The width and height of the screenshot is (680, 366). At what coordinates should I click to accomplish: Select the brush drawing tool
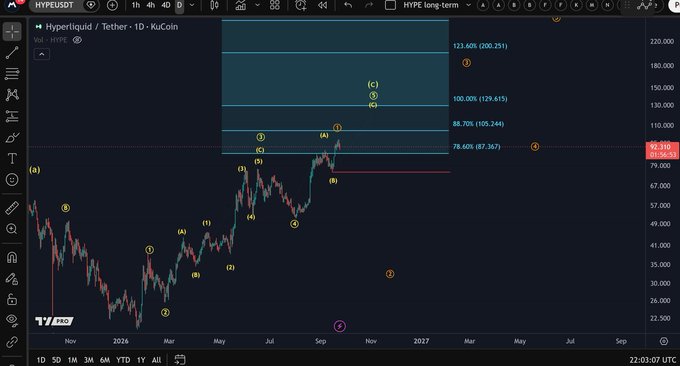click(12, 137)
